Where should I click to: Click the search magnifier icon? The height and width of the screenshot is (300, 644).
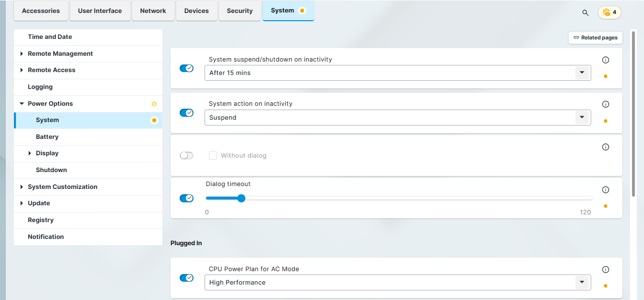pyautogui.click(x=585, y=12)
